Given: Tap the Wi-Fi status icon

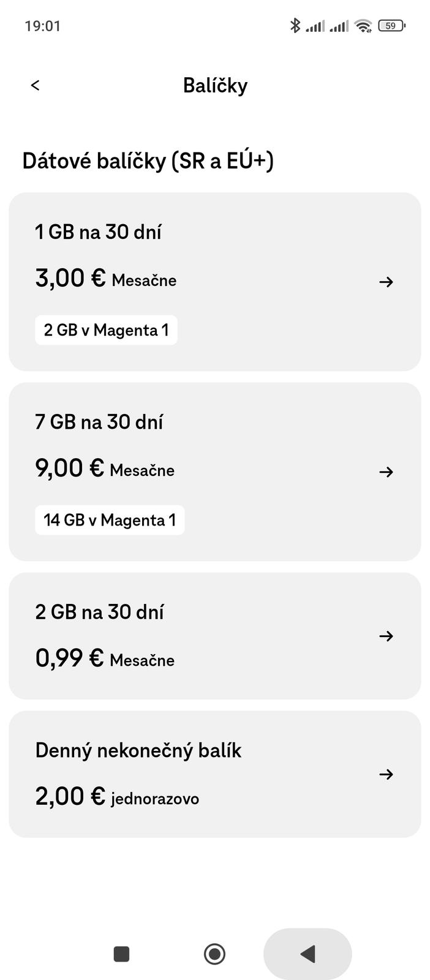Looking at the screenshot, I should coord(363,26).
